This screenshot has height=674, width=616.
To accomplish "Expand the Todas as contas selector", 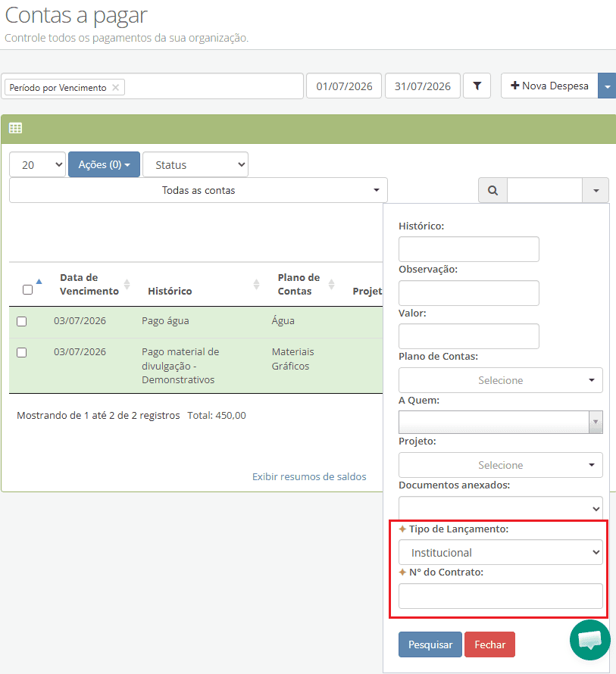I will point(199,190).
